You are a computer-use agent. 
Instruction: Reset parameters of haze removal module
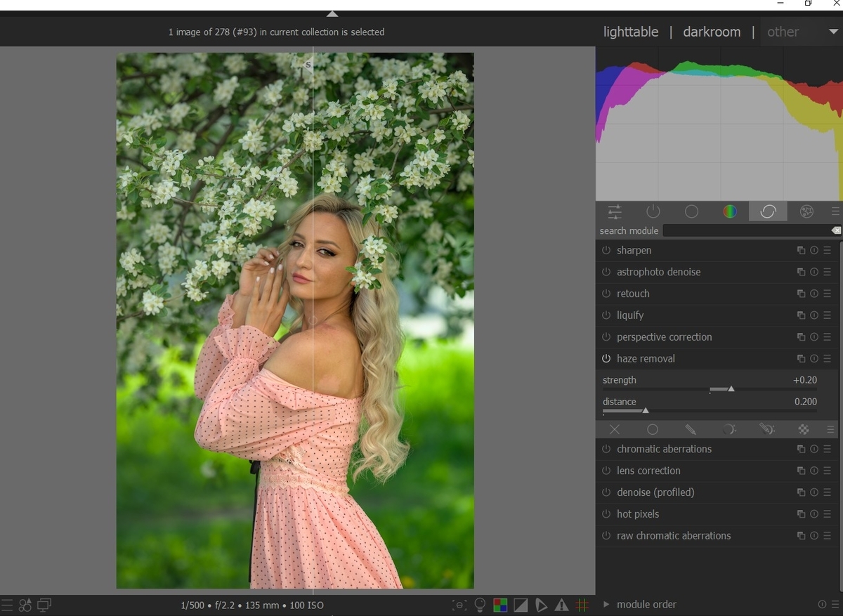(x=814, y=359)
